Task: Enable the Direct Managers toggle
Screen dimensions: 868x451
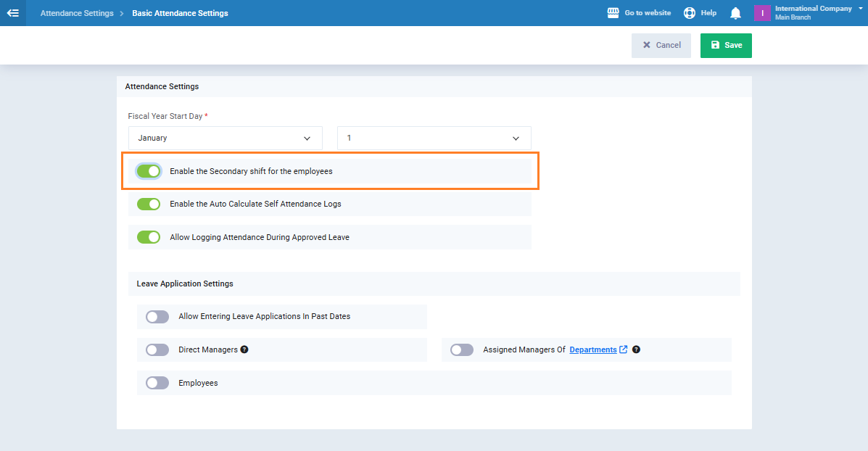Action: (x=157, y=349)
